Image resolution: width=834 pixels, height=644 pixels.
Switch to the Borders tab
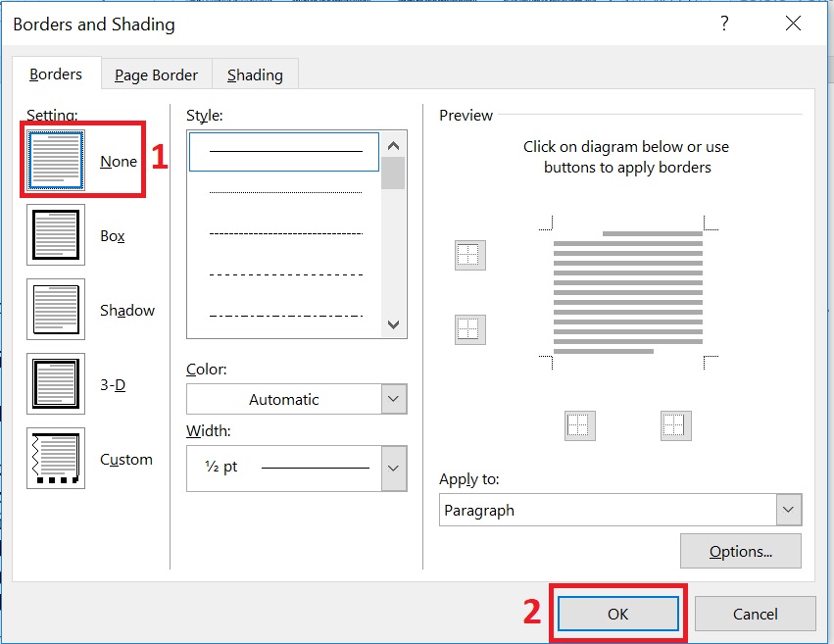click(x=56, y=74)
